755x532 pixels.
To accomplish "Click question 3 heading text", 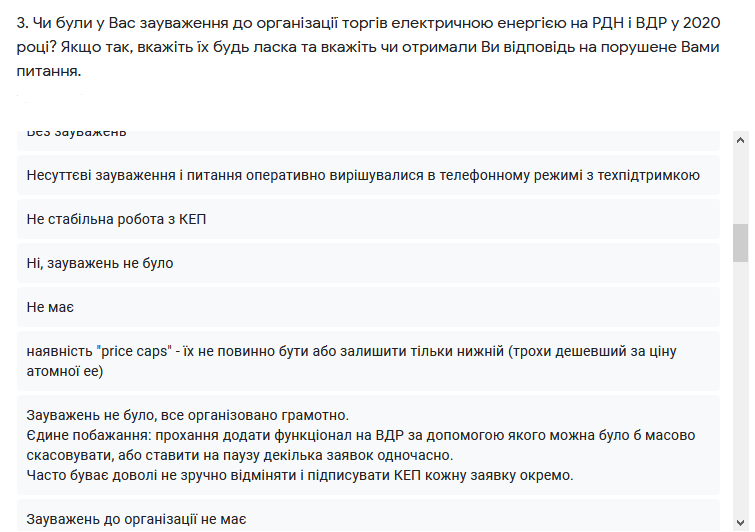I will pos(368,47).
